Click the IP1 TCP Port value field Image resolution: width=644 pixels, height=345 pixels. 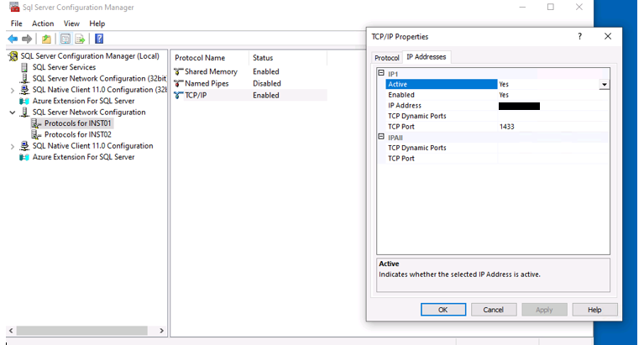click(550, 127)
